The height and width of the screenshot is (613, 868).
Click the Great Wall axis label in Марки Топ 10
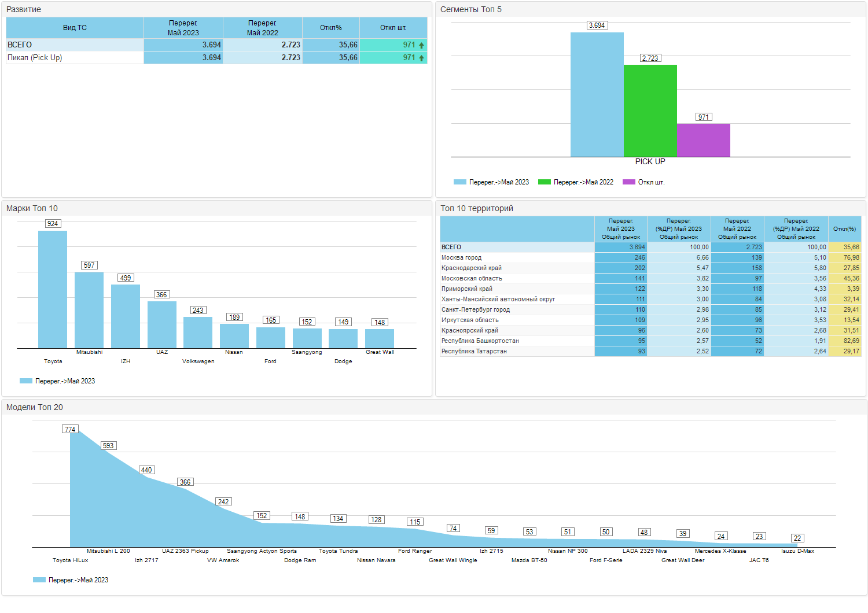pyautogui.click(x=380, y=352)
